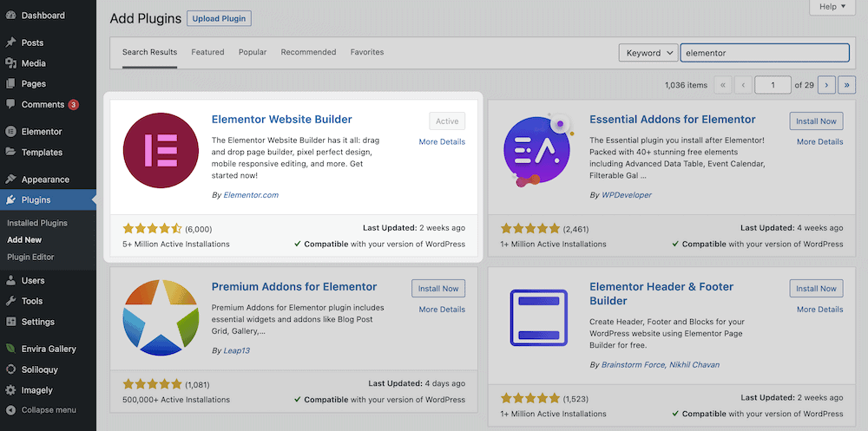The height and width of the screenshot is (431, 868).
Task: Click the Pages icon in sidebar
Action: point(10,83)
